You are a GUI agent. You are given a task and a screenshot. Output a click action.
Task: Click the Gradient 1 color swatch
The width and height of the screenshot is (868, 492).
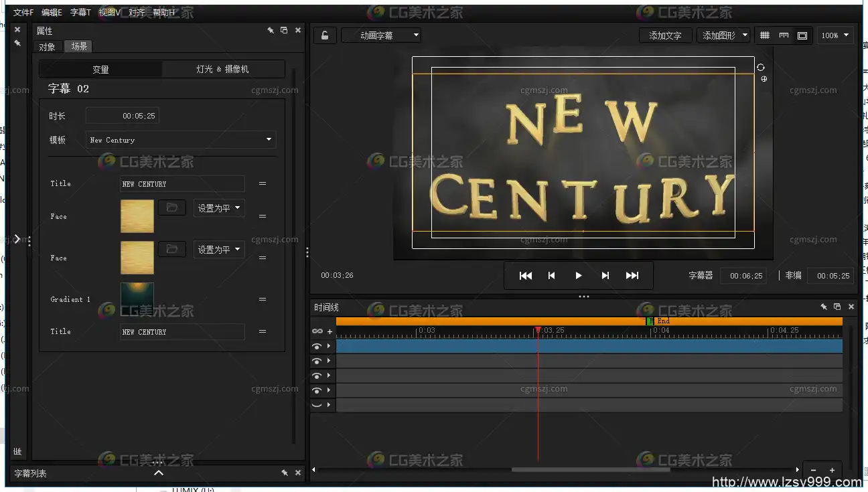(x=137, y=299)
